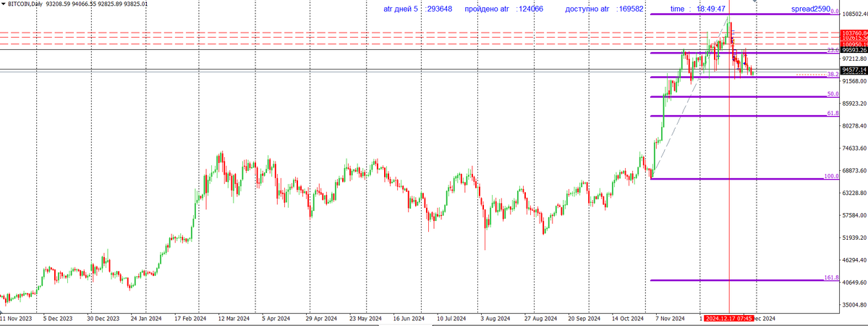Screen dimensions: 868x326
Task: Select the Fibonacci 38.2 level line
Action: [744, 77]
